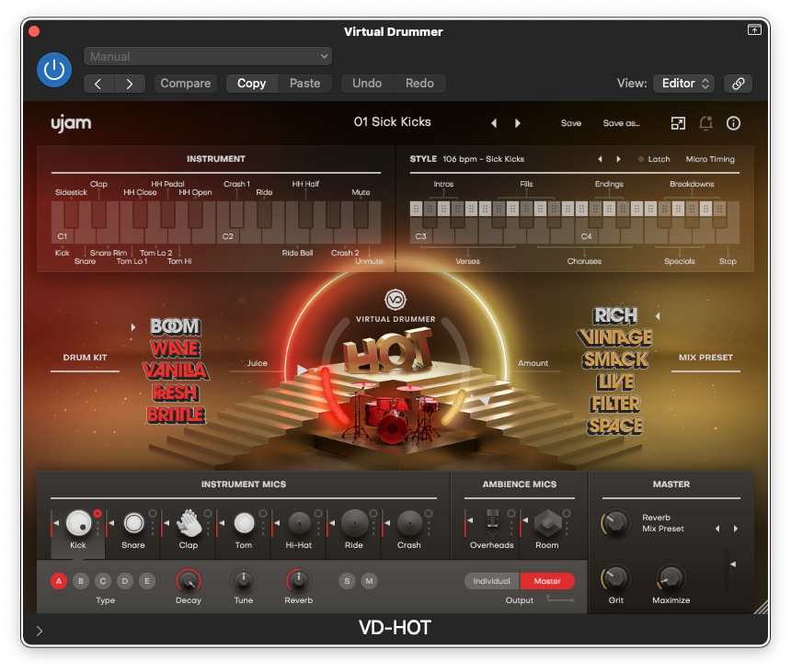Select previous style arrow

pos(600,159)
